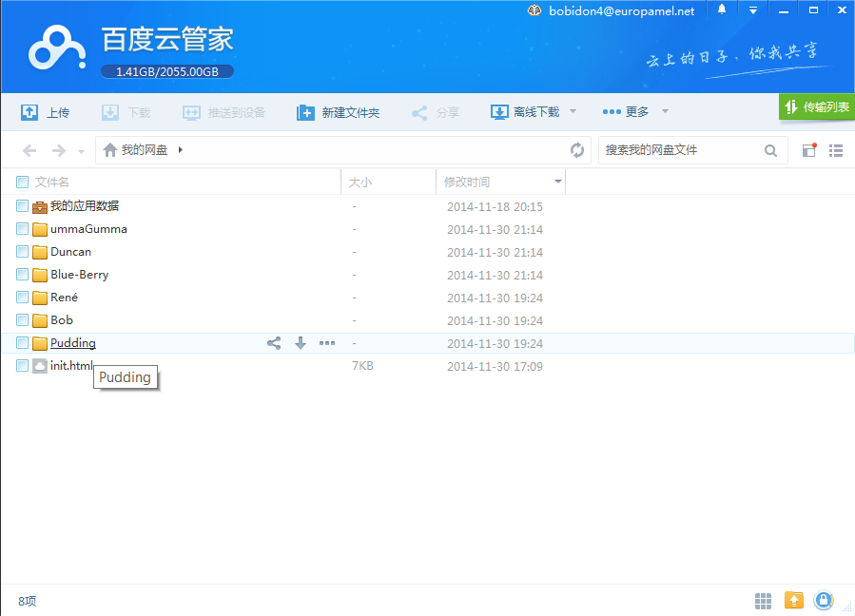The height and width of the screenshot is (616, 855).
Task: Check the box for the Duncan folder
Action: click(22, 252)
